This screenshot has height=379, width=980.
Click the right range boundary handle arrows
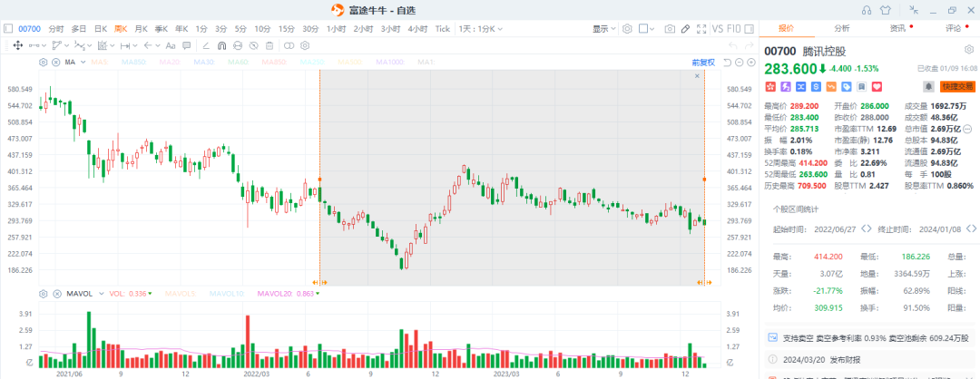click(x=704, y=283)
